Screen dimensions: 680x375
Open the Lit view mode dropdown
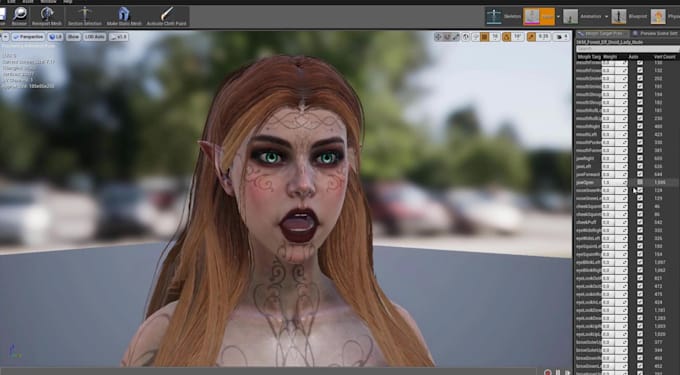[55, 37]
